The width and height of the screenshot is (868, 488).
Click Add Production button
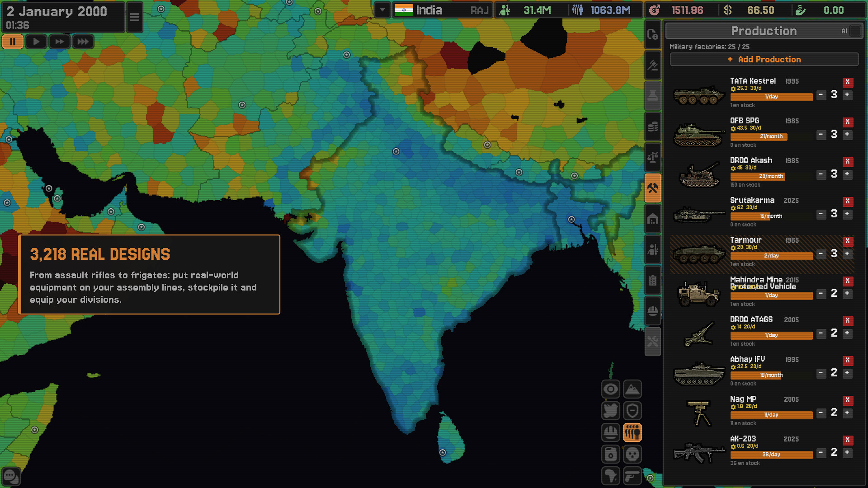pos(764,59)
